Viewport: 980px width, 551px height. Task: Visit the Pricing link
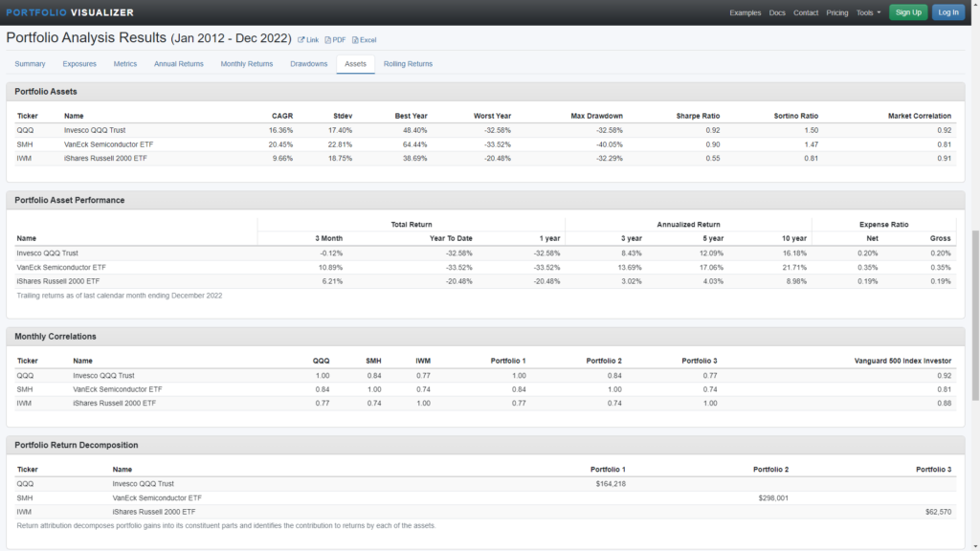point(836,12)
